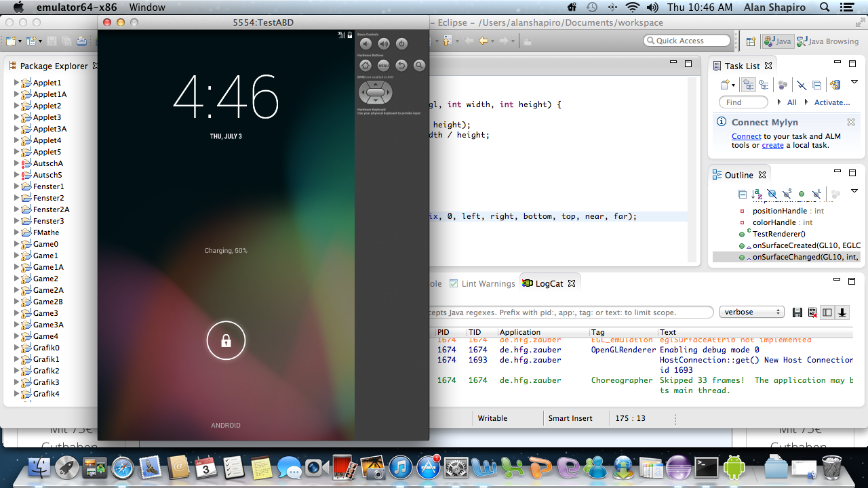Toggle Hide Local Types in Outline

[x=816, y=194]
